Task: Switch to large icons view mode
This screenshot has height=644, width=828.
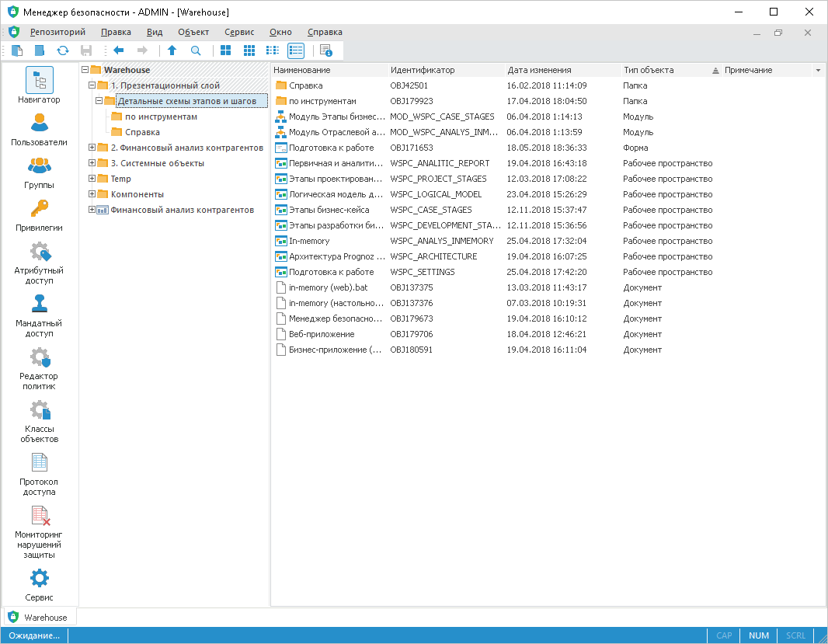Action: coord(225,50)
